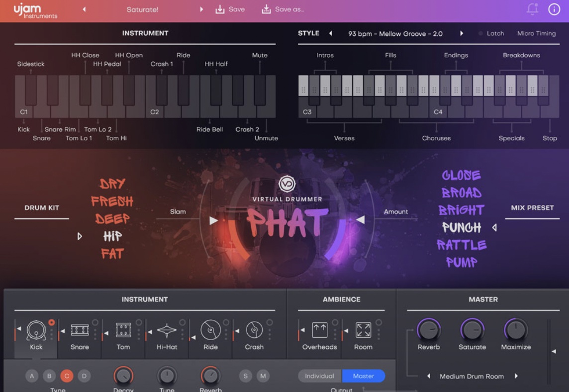This screenshot has width=569, height=392.
Task: Toggle the Overheads power indicator
Action: (x=335, y=322)
